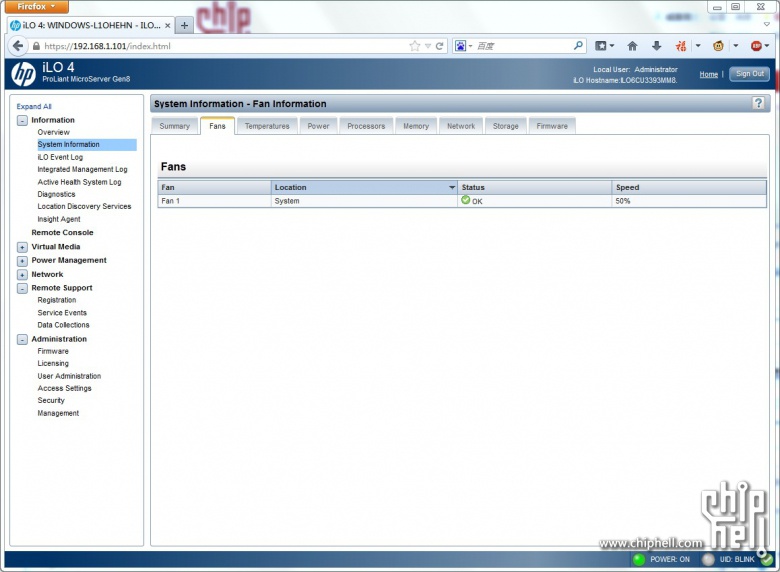
Task: Select the Fans tab
Action: pos(217,126)
